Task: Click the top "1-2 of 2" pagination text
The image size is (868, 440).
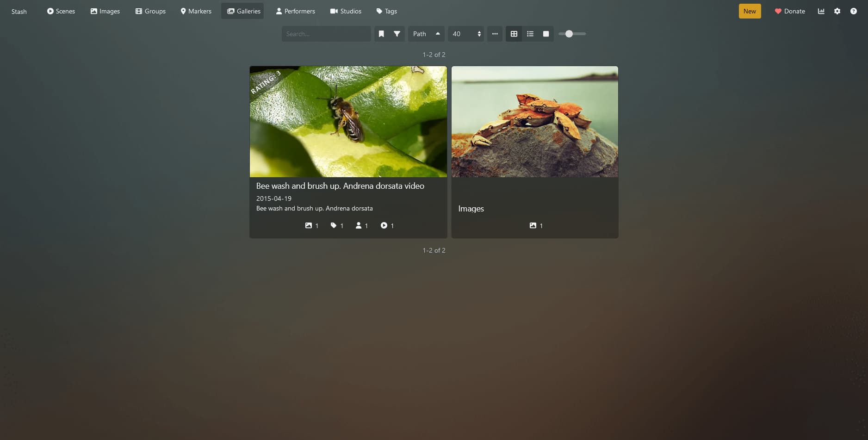Action: click(x=434, y=55)
